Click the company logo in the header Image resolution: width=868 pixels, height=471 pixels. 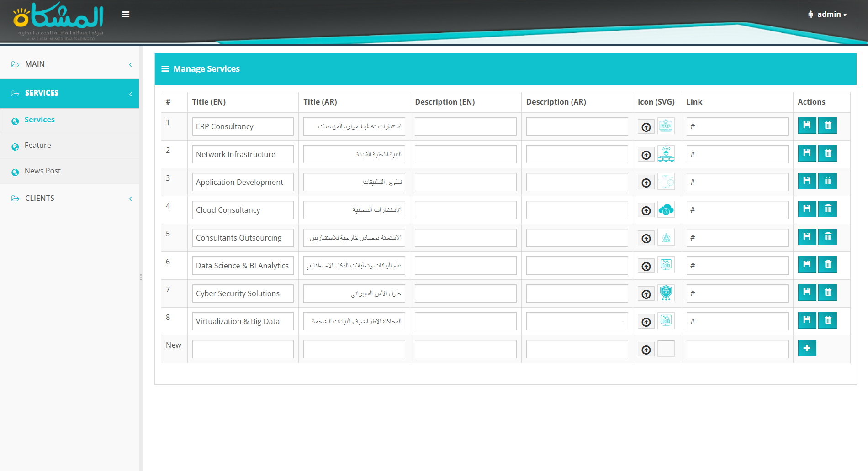click(58, 21)
